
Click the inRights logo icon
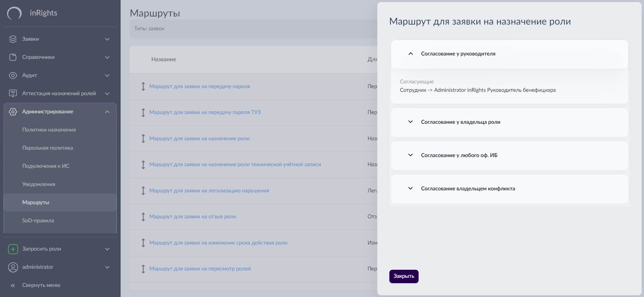14,13
